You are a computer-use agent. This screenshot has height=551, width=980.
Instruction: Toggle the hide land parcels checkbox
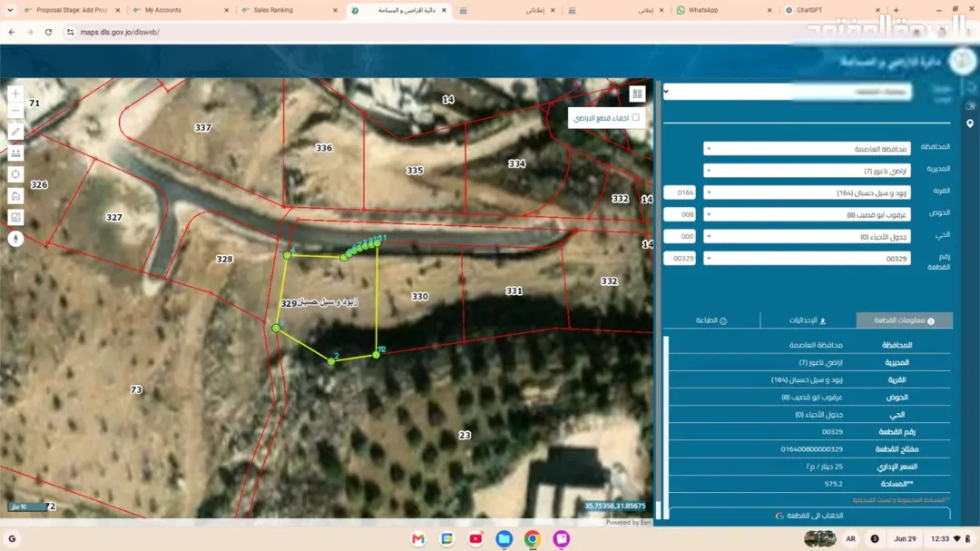[635, 118]
